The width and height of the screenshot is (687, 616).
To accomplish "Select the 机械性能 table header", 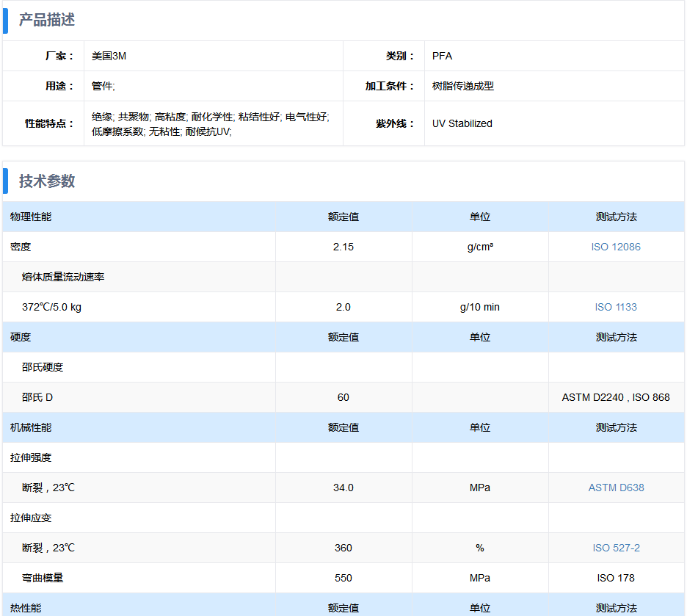I will 31,427.
